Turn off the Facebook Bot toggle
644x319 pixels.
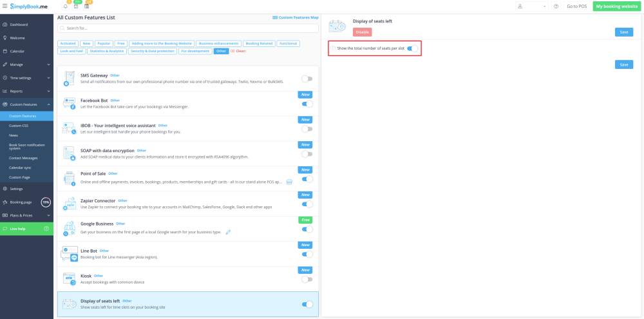click(x=307, y=104)
